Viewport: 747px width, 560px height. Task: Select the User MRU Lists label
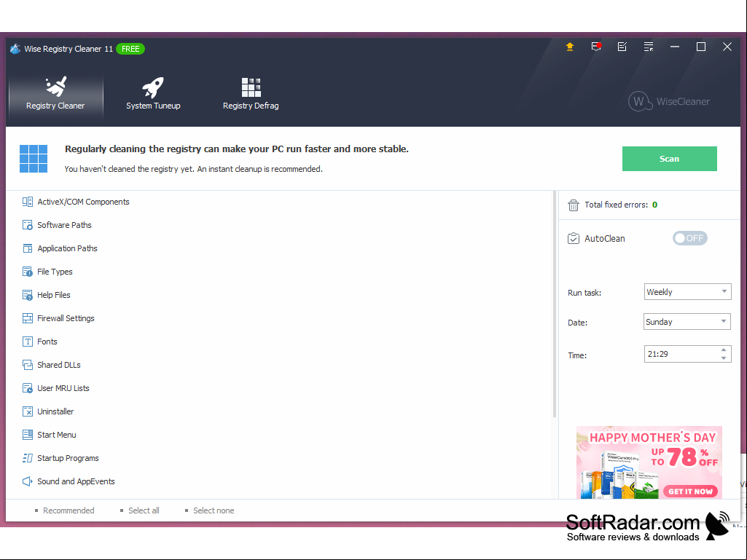point(63,389)
